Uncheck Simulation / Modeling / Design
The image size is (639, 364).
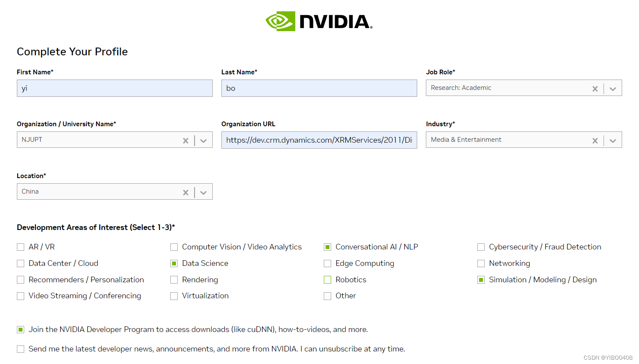pos(481,280)
